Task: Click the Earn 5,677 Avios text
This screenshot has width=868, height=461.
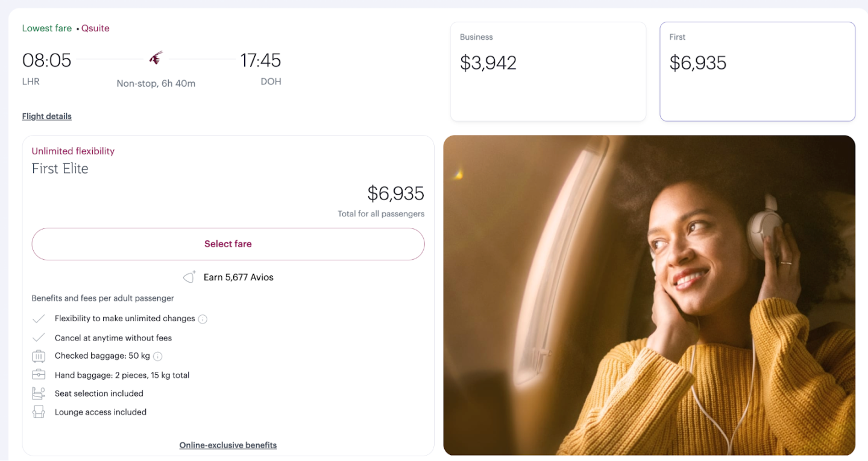Action: (238, 277)
